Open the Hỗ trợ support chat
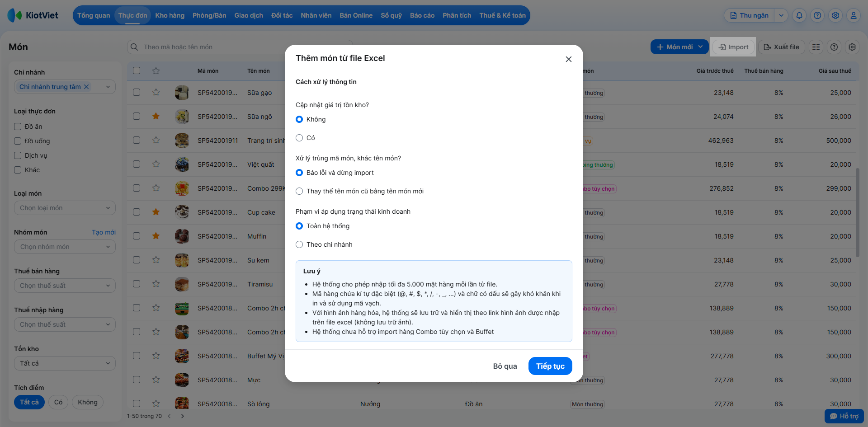 (x=844, y=416)
